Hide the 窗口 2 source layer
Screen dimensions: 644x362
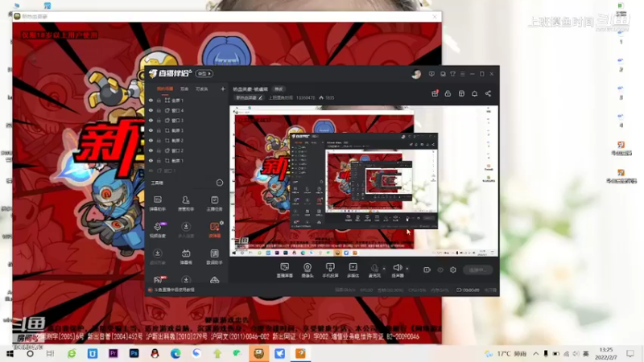click(x=151, y=150)
